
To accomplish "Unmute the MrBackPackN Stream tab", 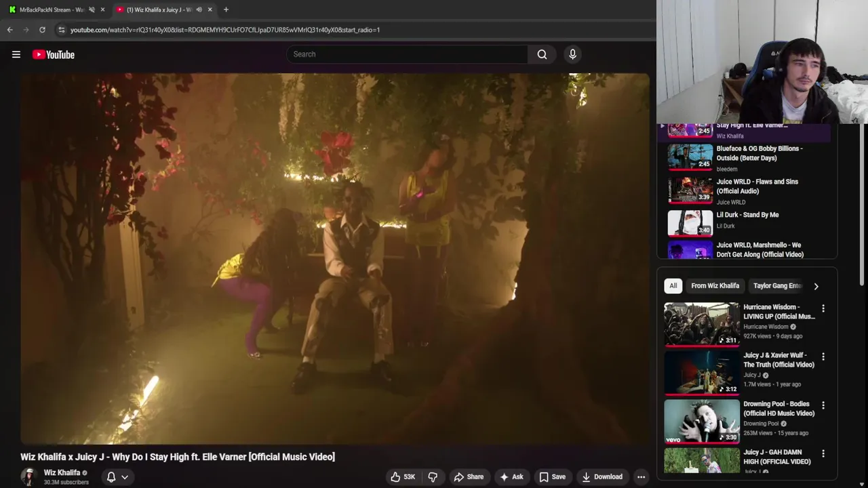I will pyautogui.click(x=92, y=9).
